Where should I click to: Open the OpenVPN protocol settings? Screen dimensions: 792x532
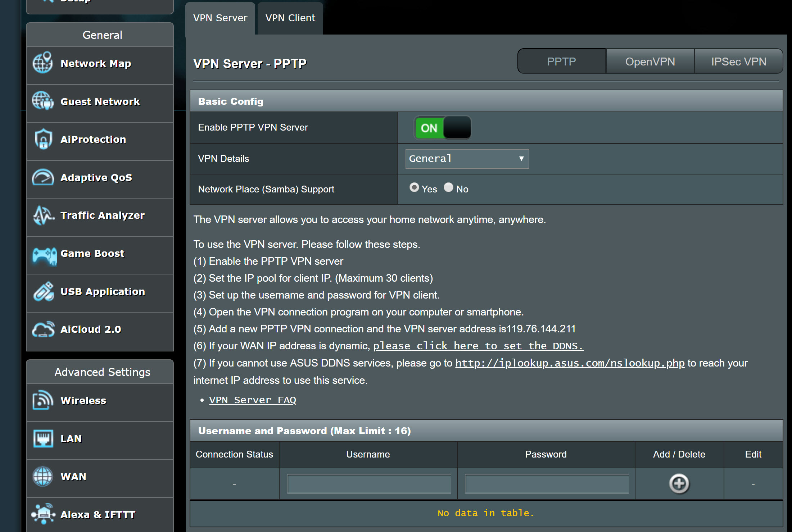649,61
